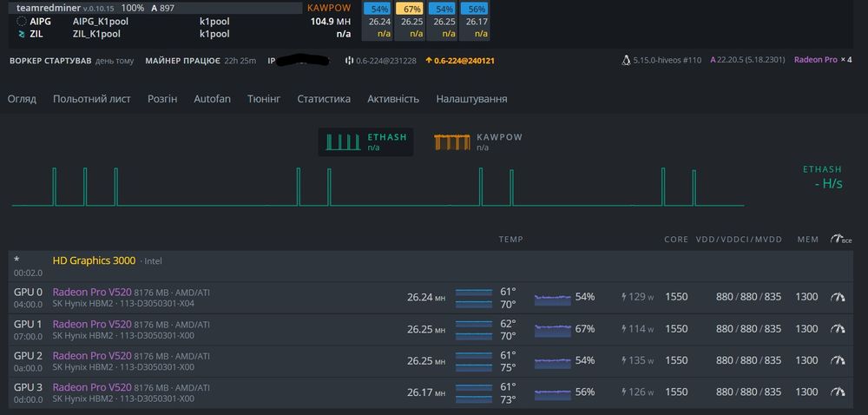The height and width of the screenshot is (415, 868).
Task: Open the Розгін tab
Action: coord(162,99)
